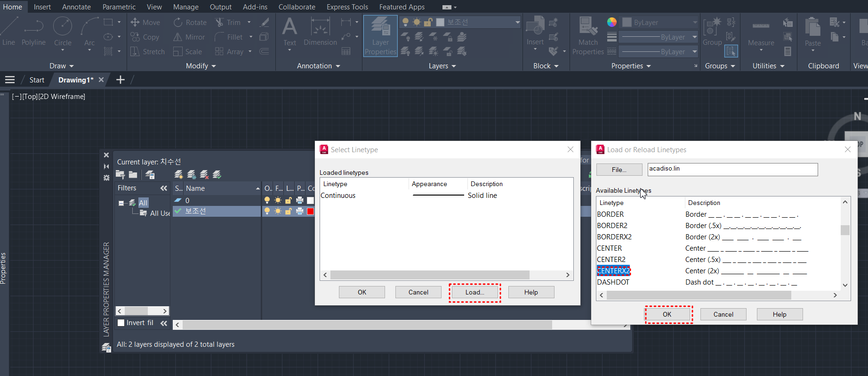The height and width of the screenshot is (376, 868).
Task: Create new property filter in Layer Manager
Action: tap(120, 175)
